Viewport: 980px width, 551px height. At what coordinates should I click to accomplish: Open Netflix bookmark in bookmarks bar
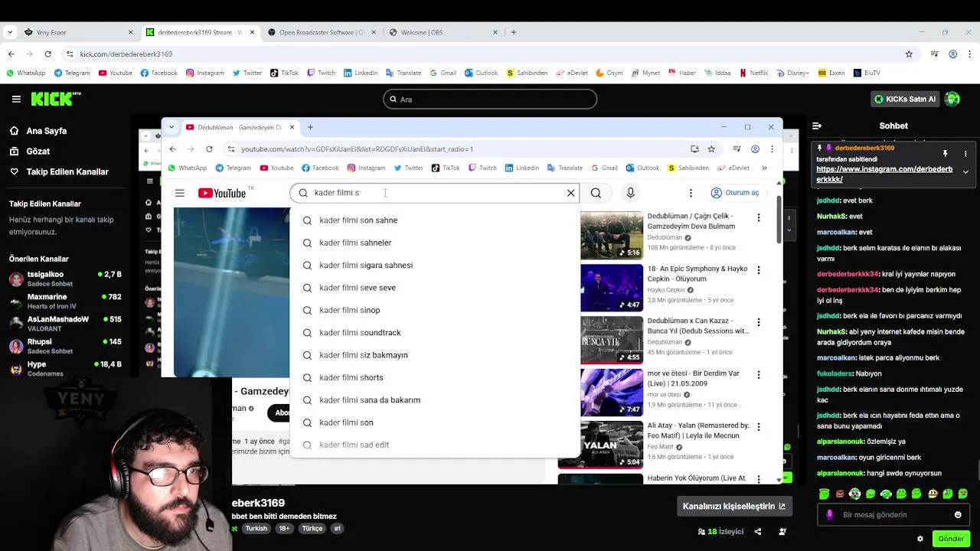point(753,73)
